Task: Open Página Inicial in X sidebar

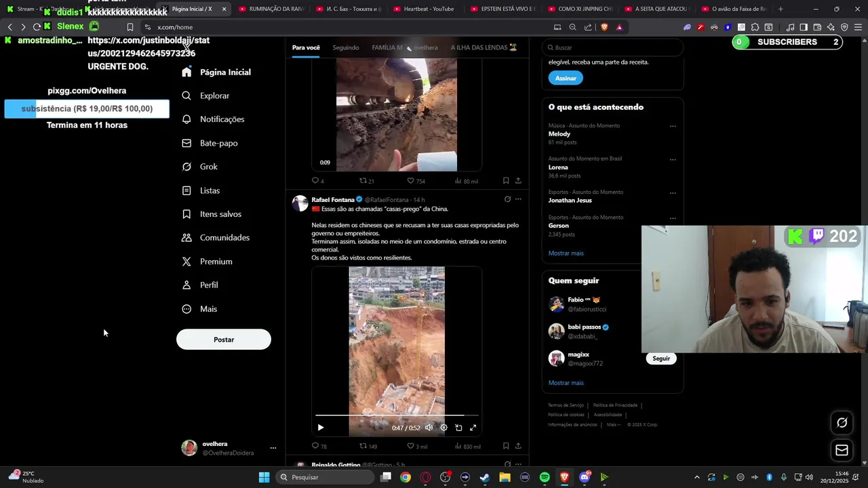Action: click(x=217, y=72)
